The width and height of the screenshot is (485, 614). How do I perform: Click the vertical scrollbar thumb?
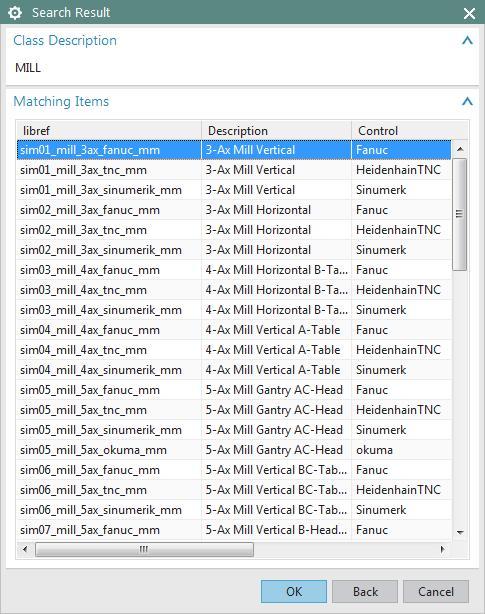460,214
